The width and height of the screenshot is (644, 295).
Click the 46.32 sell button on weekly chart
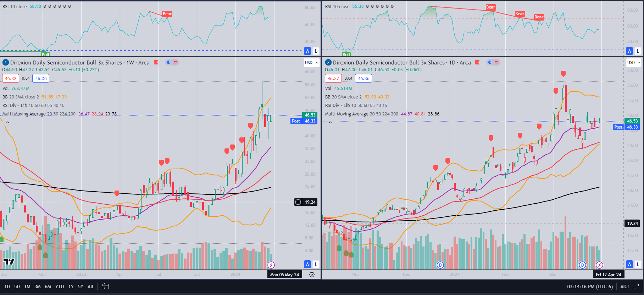click(x=11, y=78)
